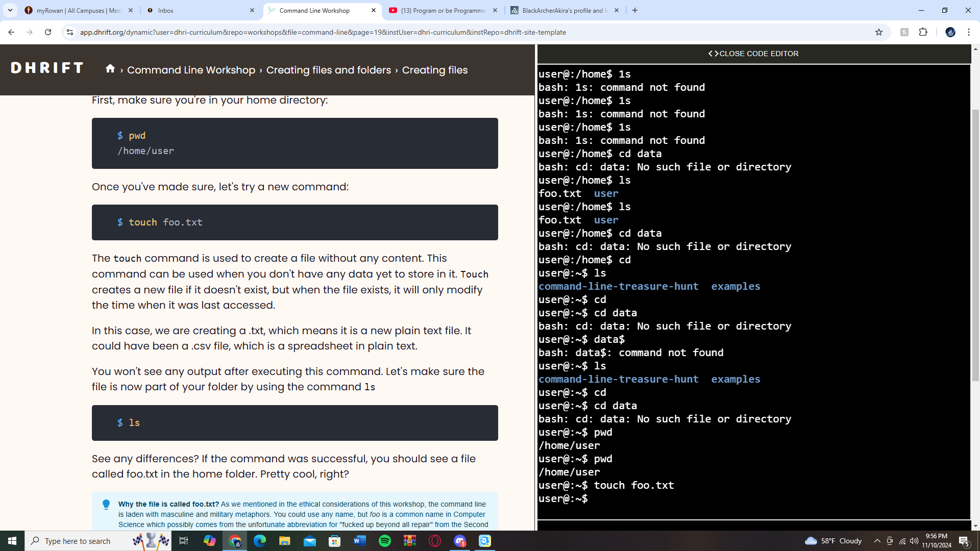Open the Extensions puzzle icon

pyautogui.click(x=923, y=32)
